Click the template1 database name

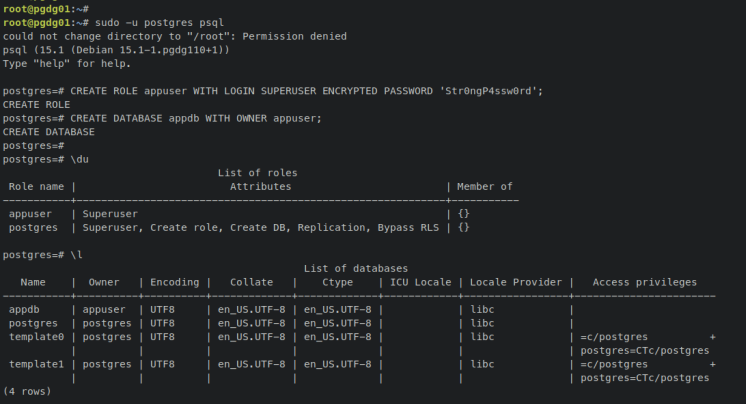[36, 364]
